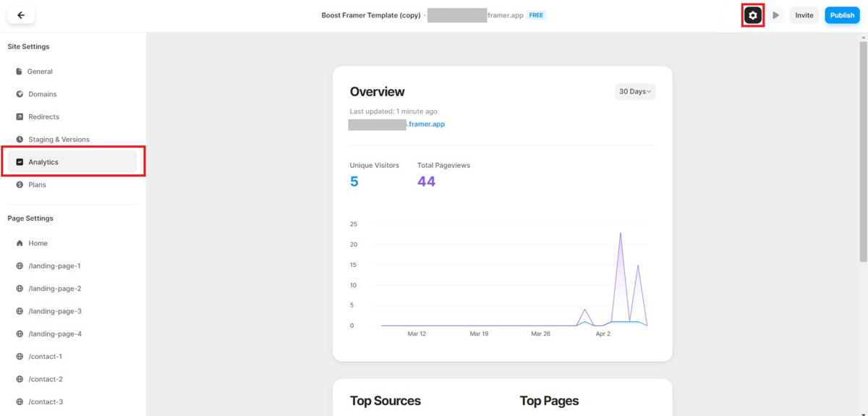
Task: Select /landing-page-2 page settings
Action: pyautogui.click(x=72, y=289)
